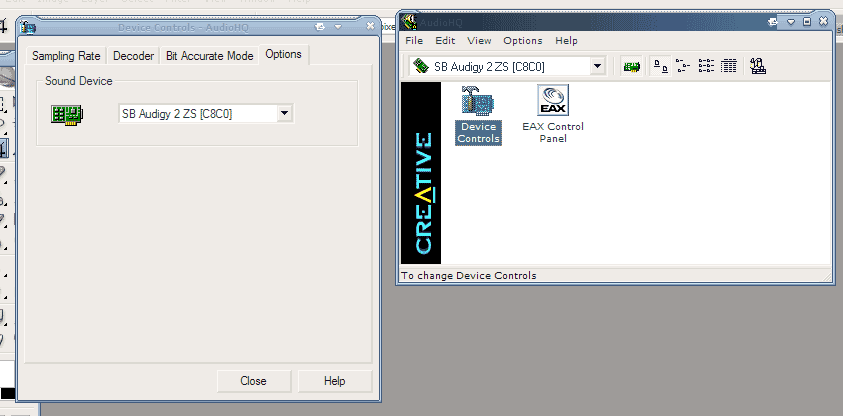Screen dimensions: 843x416
Task: Click the green sound card icon in Sound Device
Action: (67, 115)
